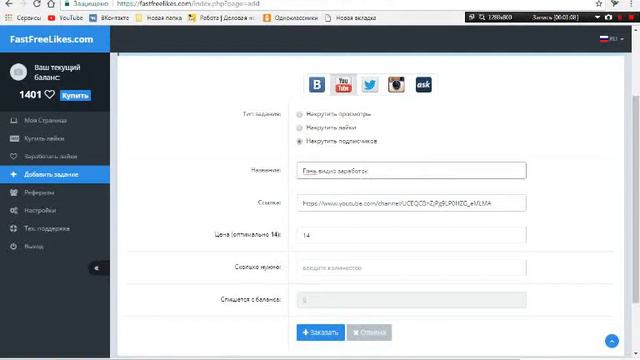The width and height of the screenshot is (640, 360).
Task: Reload the page with the refresh icon
Action: click(37, 4)
